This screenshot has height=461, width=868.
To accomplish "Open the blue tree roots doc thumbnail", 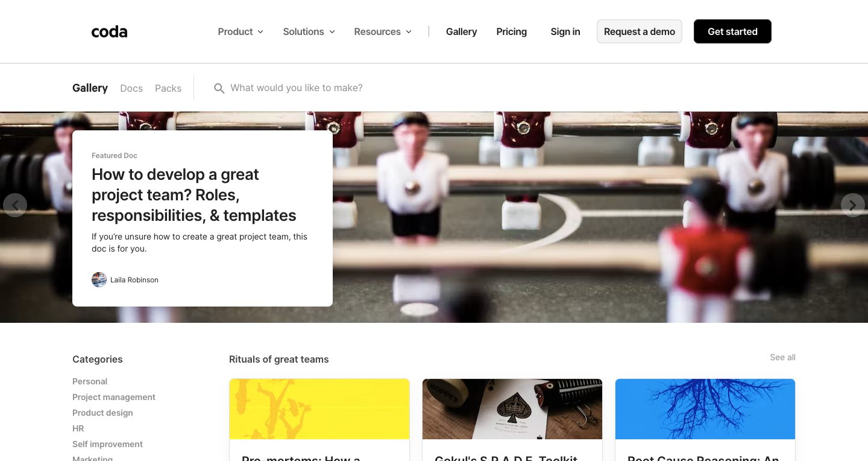I will coord(705,409).
